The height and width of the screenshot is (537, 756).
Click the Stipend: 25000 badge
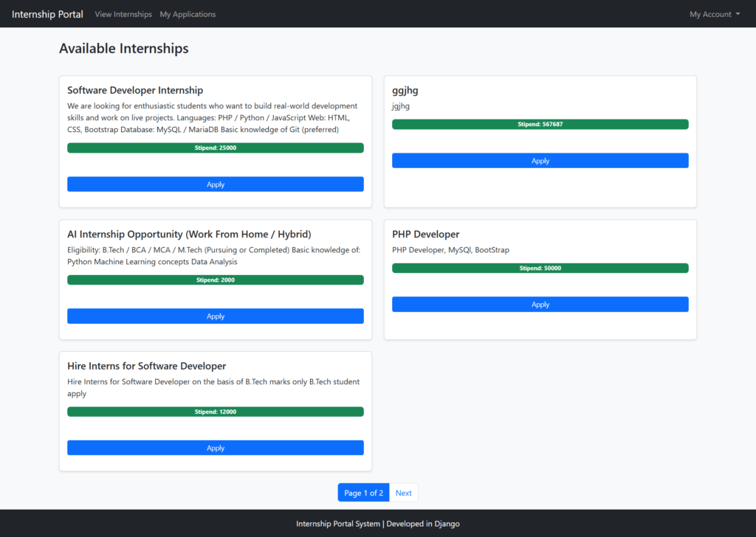click(x=215, y=148)
